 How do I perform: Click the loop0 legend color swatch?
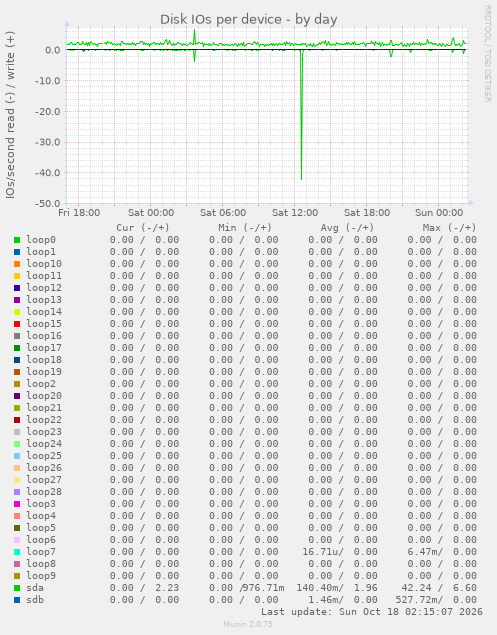(x=17, y=240)
